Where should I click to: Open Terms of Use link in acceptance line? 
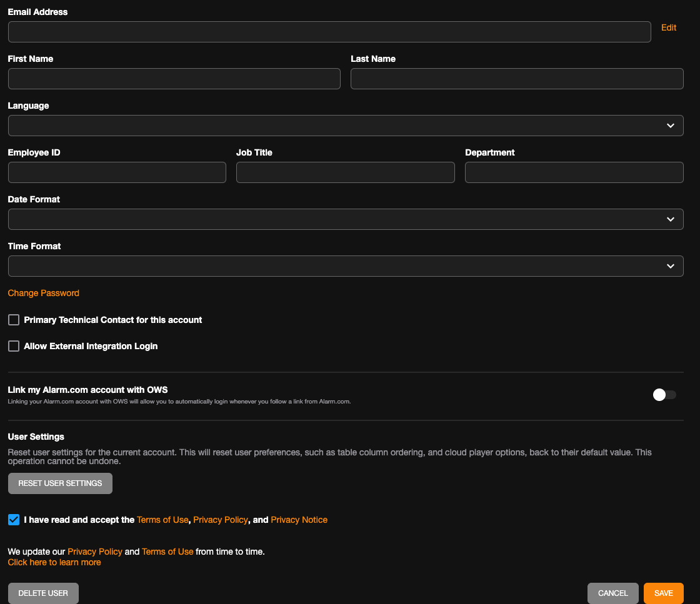click(162, 520)
